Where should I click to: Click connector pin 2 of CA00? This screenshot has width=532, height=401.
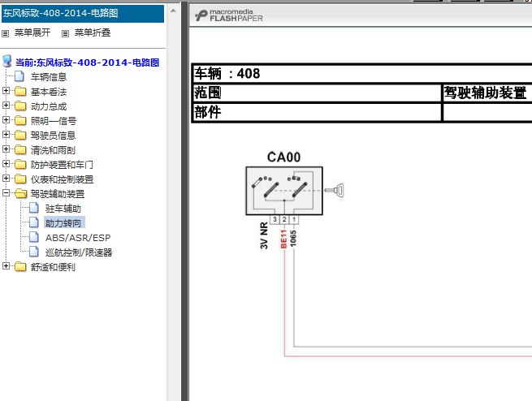click(x=284, y=219)
